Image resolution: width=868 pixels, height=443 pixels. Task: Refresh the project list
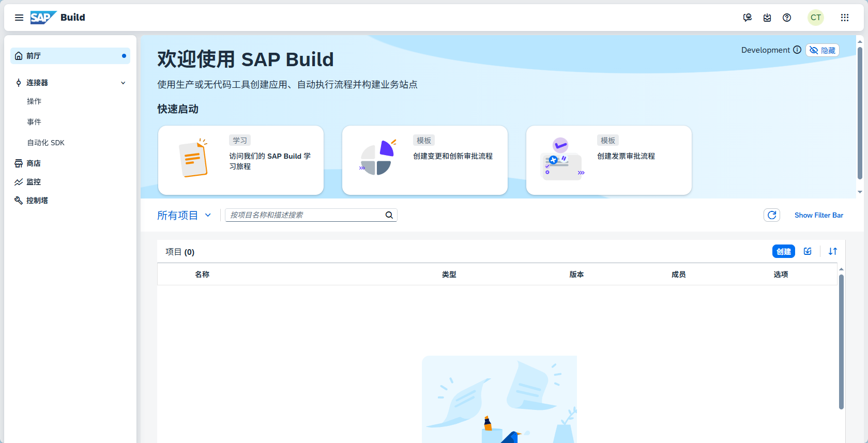pyautogui.click(x=772, y=215)
